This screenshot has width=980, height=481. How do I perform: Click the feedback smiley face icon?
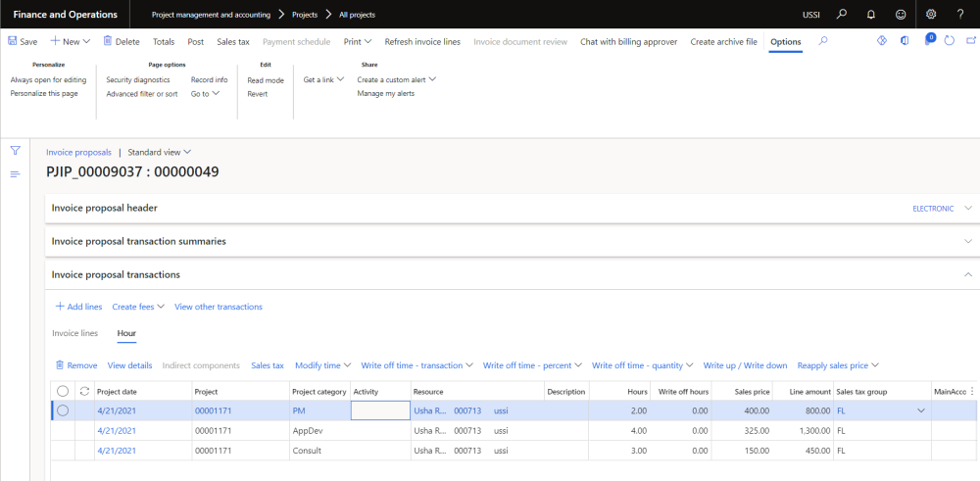click(x=901, y=15)
